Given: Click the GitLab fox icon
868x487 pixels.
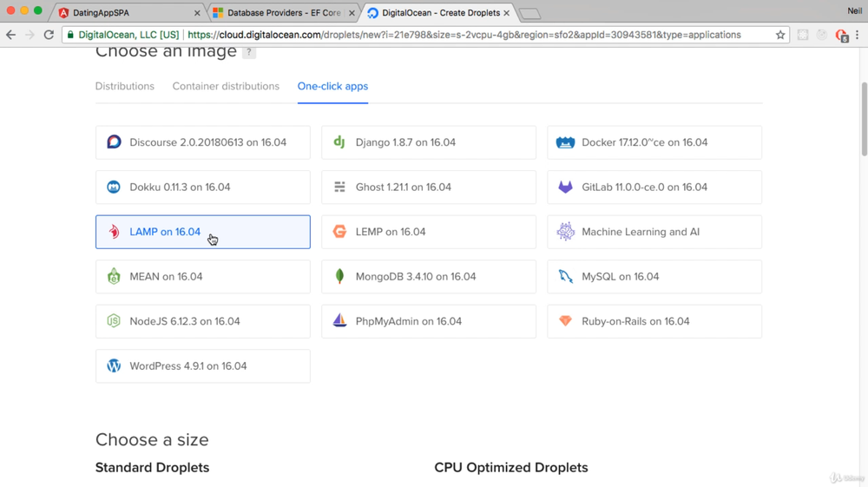Looking at the screenshot, I should 565,187.
